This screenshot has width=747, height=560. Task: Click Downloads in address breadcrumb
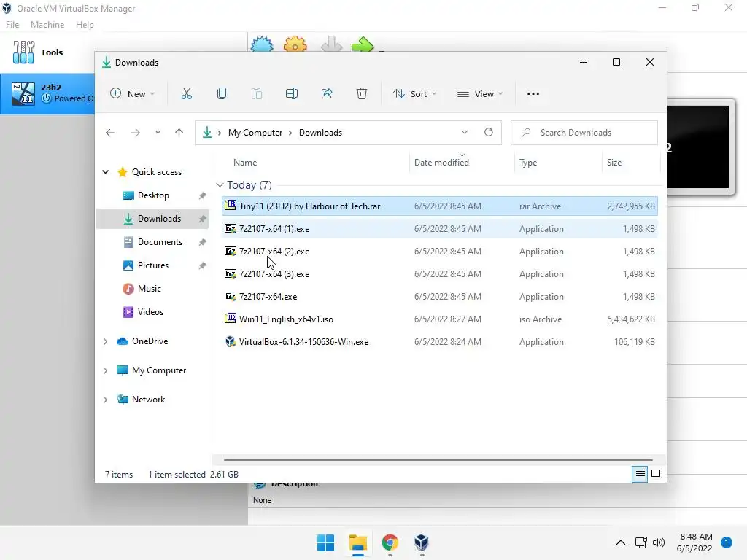pyautogui.click(x=321, y=133)
